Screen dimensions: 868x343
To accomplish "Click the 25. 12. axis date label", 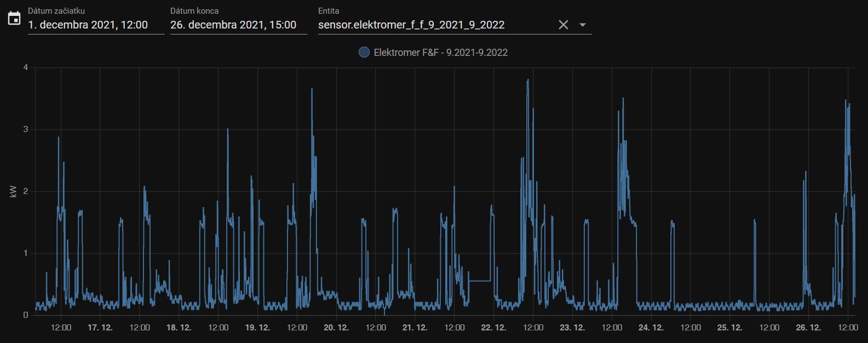I will pos(730,328).
